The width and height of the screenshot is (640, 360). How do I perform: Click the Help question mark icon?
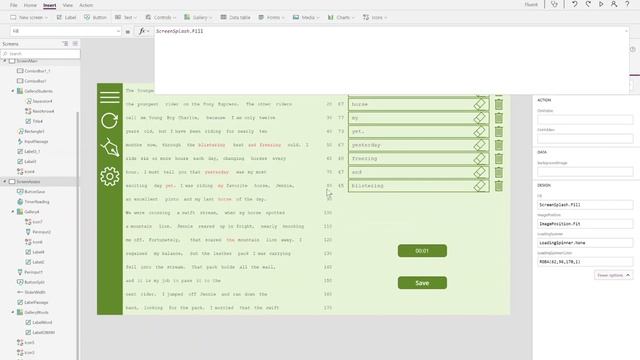click(627, 4)
